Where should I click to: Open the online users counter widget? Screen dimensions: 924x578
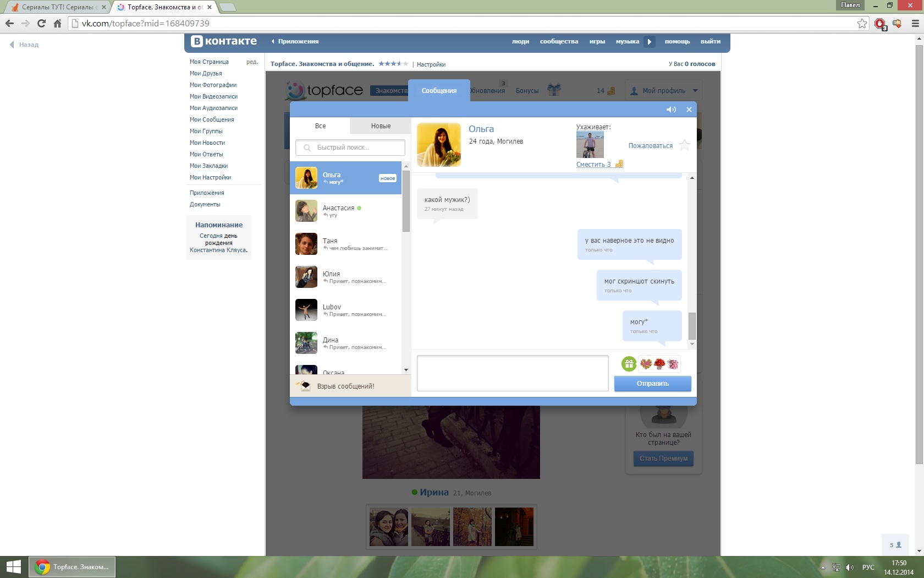tap(896, 545)
